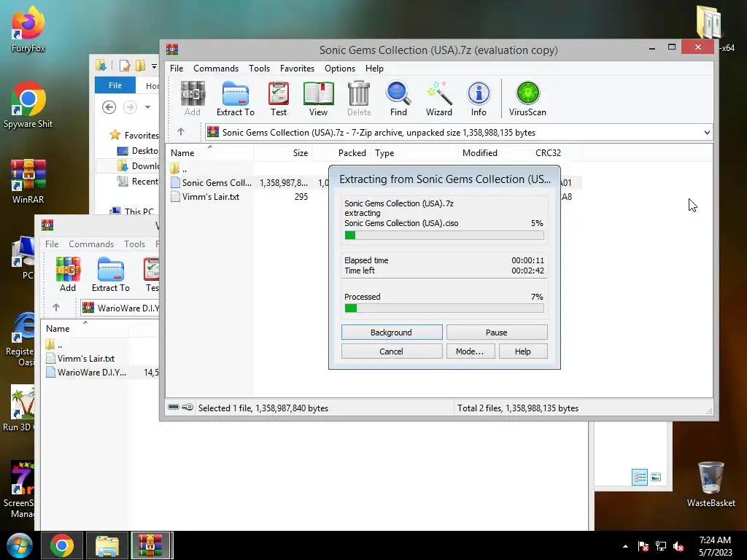
Task: Open the Options menu
Action: 340,68
